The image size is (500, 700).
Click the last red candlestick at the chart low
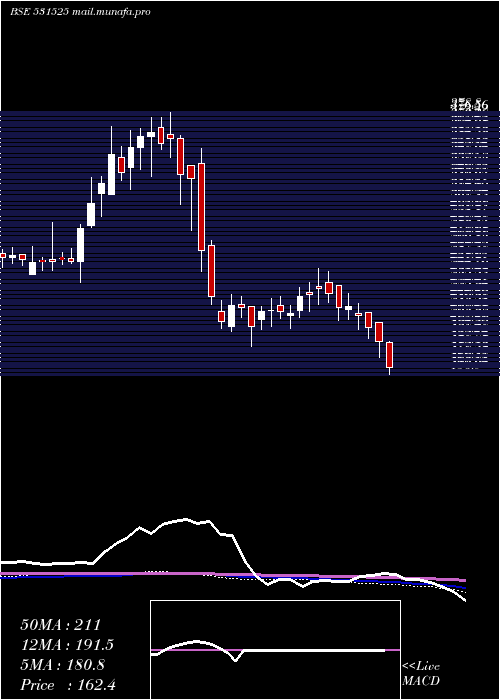389,355
